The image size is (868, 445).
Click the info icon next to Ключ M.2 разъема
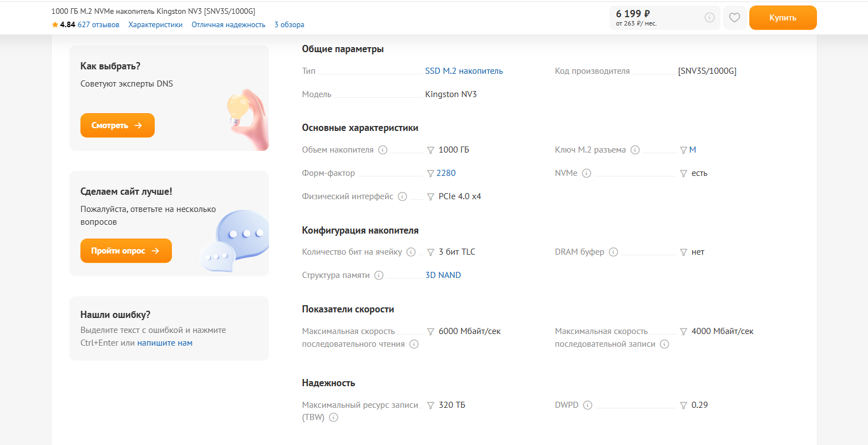tap(635, 150)
